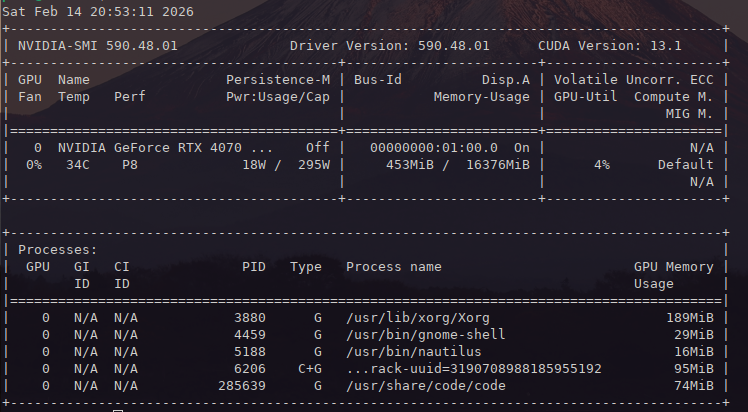Image resolution: width=748 pixels, height=412 pixels.
Task: Click the fan speed value '0%'
Action: click(34, 165)
